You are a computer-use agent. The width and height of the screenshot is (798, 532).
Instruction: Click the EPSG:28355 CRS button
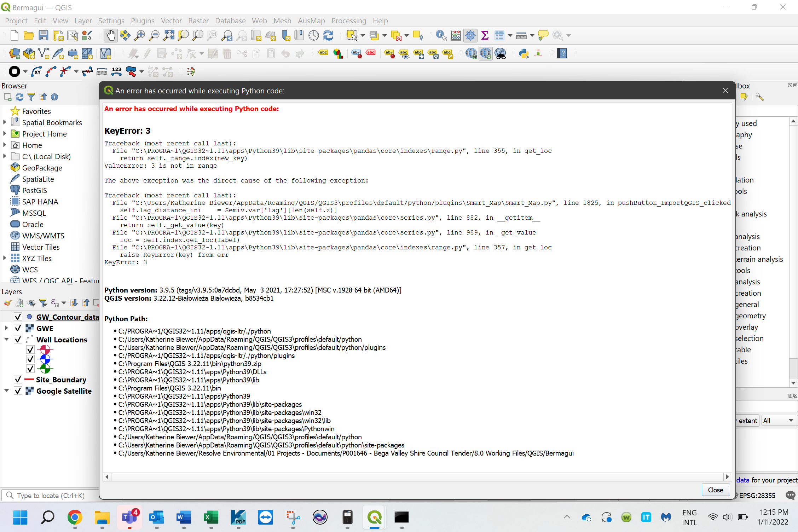(x=757, y=496)
